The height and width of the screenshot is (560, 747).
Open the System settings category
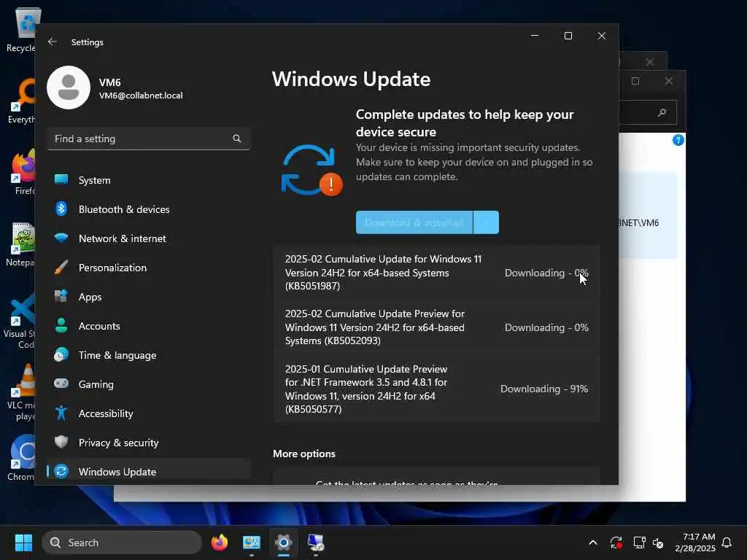pos(149,180)
